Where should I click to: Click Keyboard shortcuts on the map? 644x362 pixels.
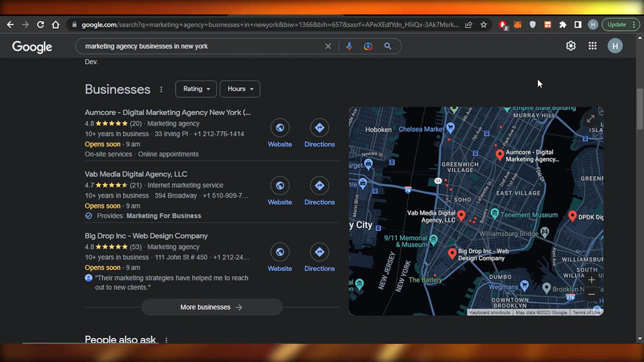(x=490, y=312)
